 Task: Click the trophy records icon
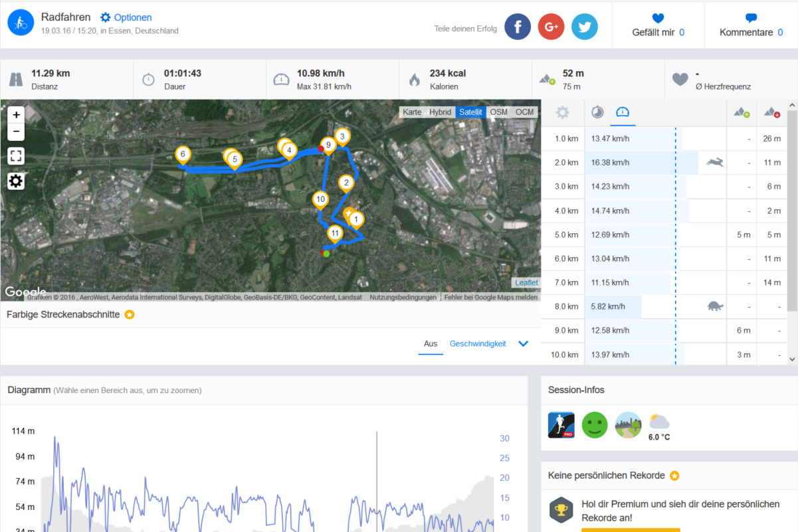click(x=561, y=509)
